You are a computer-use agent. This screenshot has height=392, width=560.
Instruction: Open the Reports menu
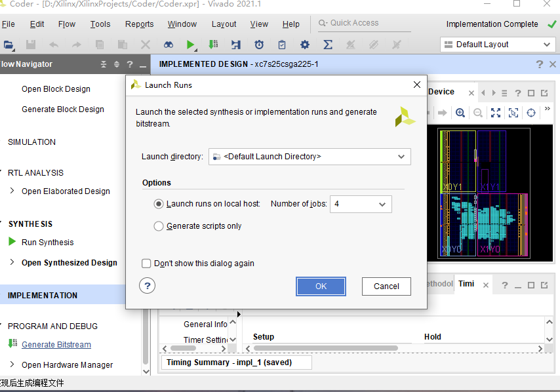point(139,24)
